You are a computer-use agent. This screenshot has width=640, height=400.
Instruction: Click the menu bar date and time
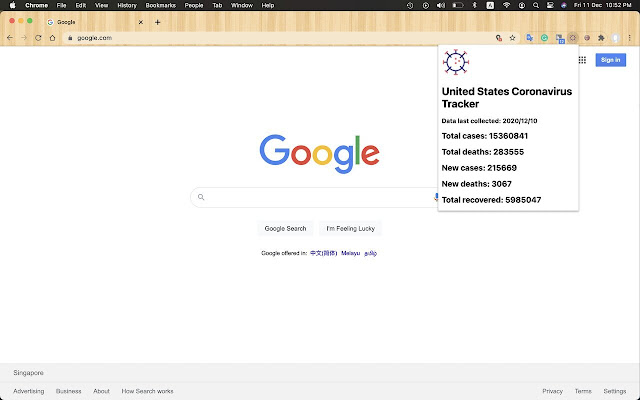602,5
